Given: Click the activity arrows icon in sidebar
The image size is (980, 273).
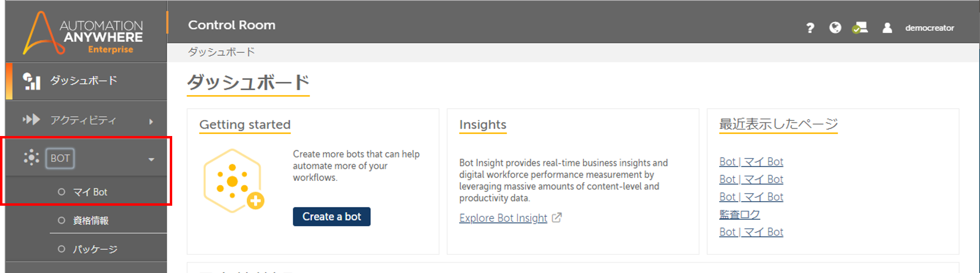Looking at the screenshot, I should [31, 119].
